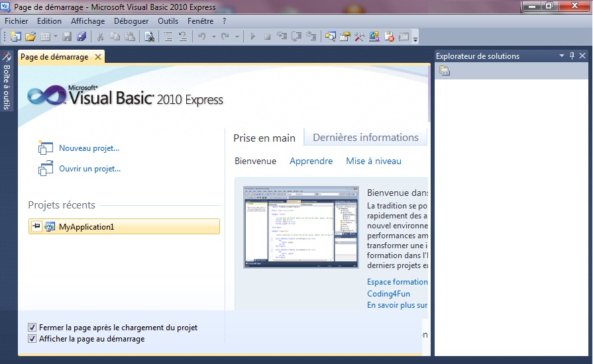Open the Déboguer menu
This screenshot has height=364, width=593.
tap(131, 21)
